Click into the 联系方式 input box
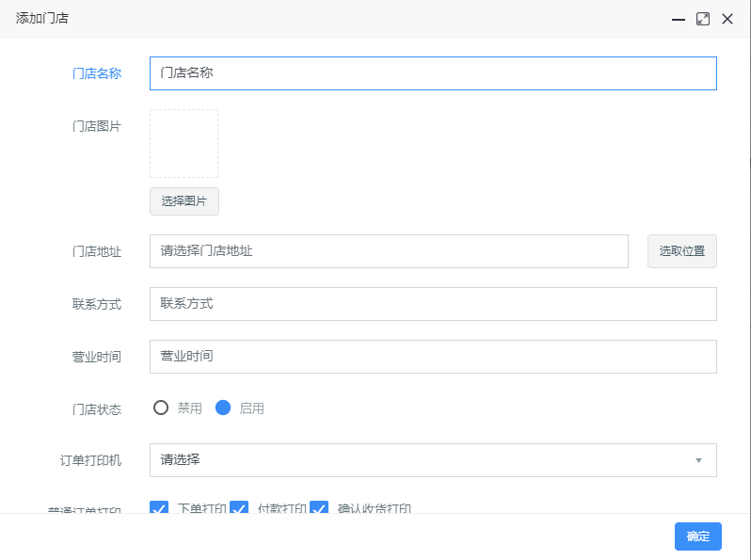This screenshot has height=560, width=751. click(433, 304)
